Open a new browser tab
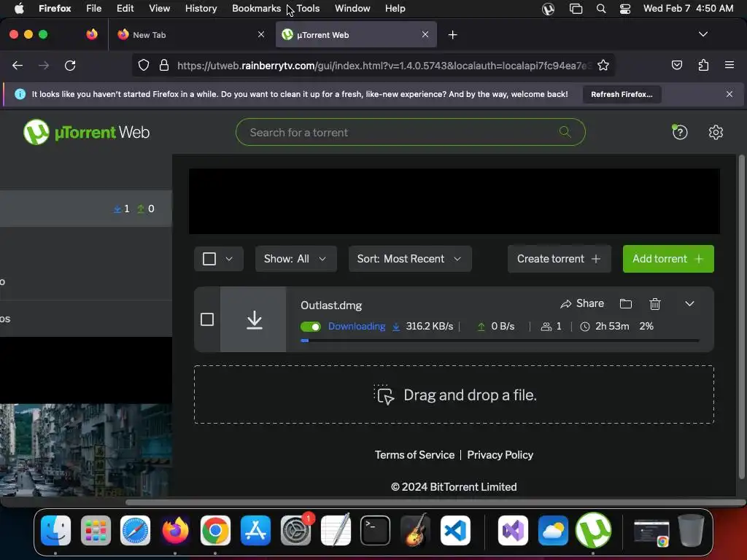 (452, 35)
